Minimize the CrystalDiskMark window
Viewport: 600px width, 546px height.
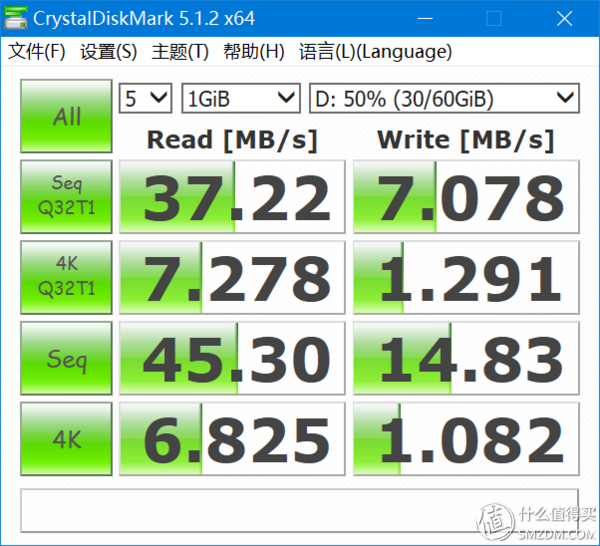(x=434, y=19)
